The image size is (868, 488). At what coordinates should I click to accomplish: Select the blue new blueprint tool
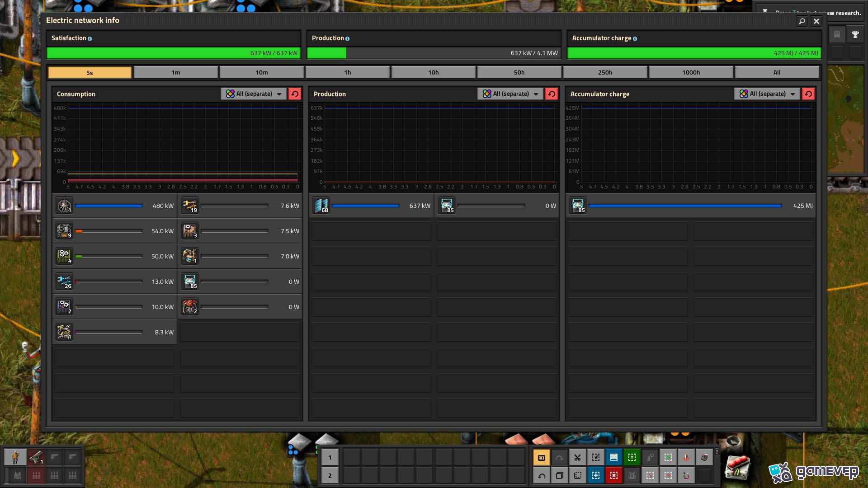(595, 475)
